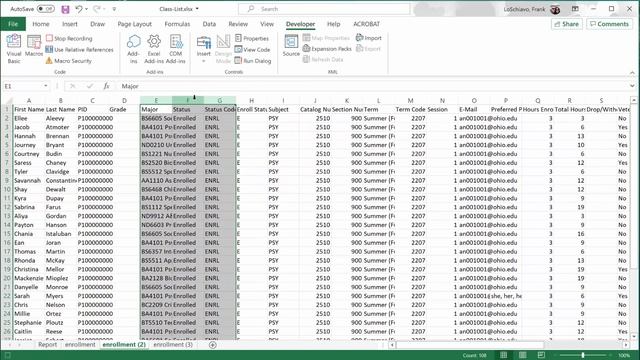Expand the formula bar
The width and height of the screenshot is (640, 360).
632,86
